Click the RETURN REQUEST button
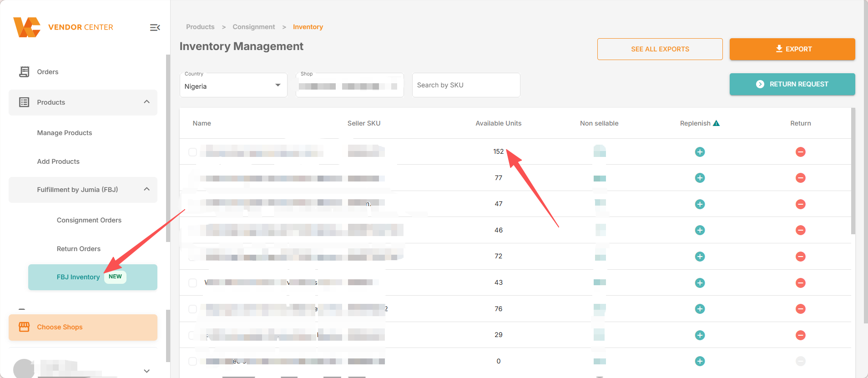868x378 pixels. [x=792, y=84]
